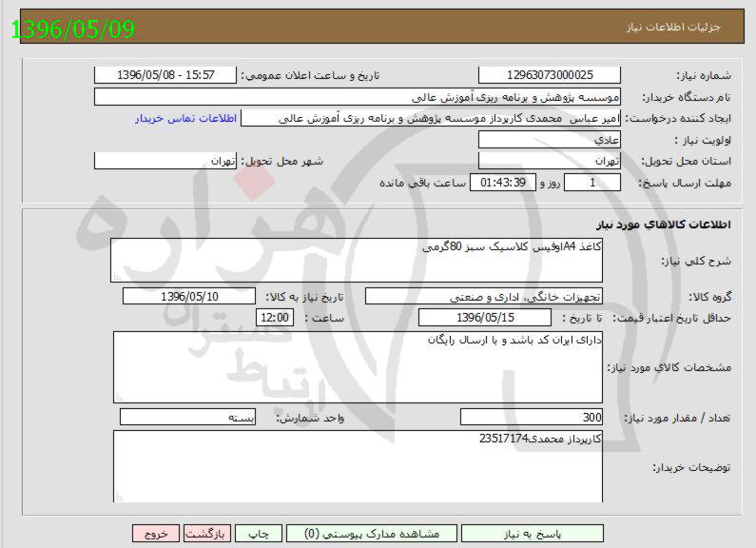The width and height of the screenshot is (756, 548).
Task: Click the resize grip of توضیحات خریدار box
Action: click(x=119, y=497)
